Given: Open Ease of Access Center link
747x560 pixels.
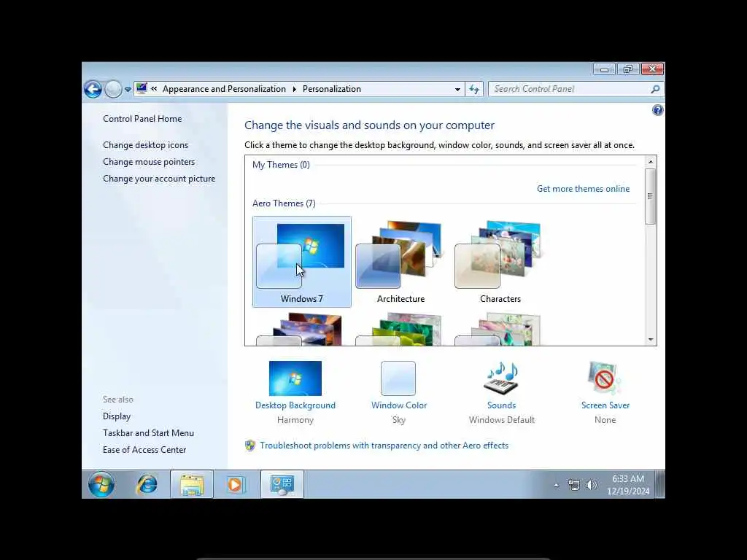Looking at the screenshot, I should tap(144, 449).
